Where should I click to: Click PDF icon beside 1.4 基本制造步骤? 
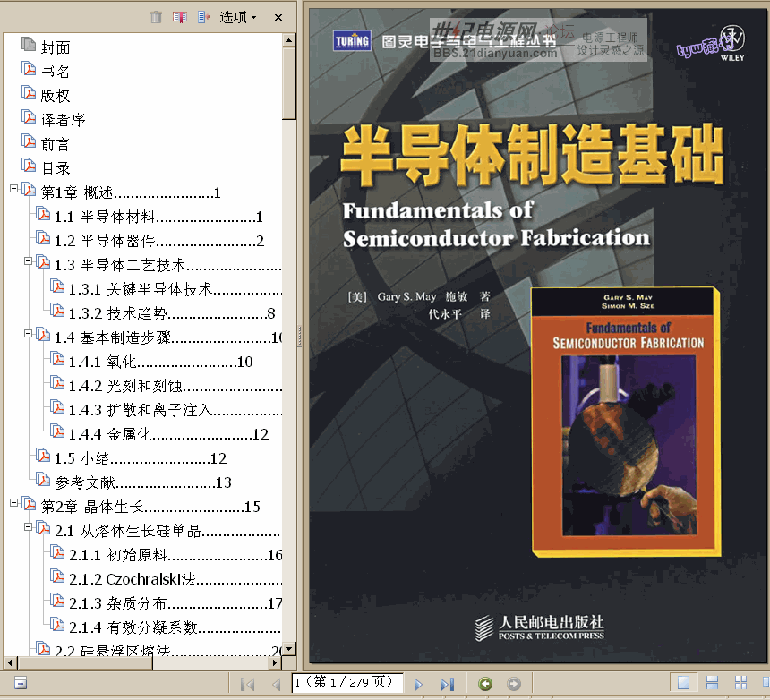pos(43,335)
